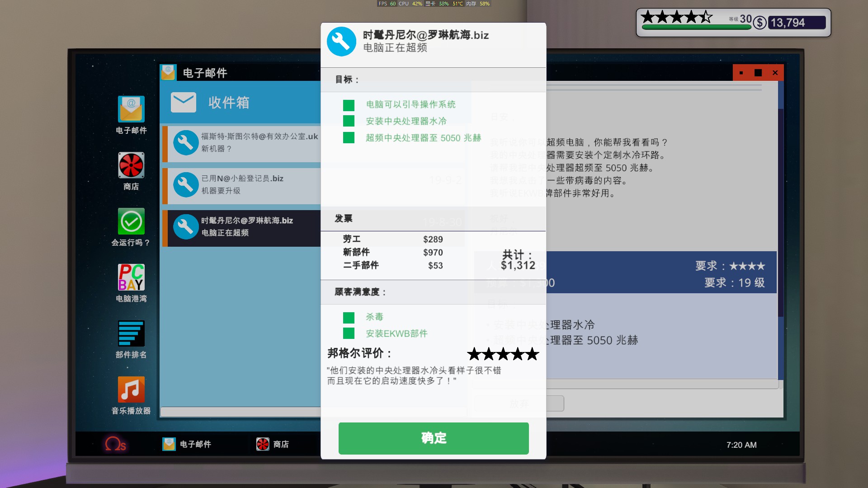Click the wrench icon beside 机器要升级 email
Screen dimensions: 868x488
(186, 185)
